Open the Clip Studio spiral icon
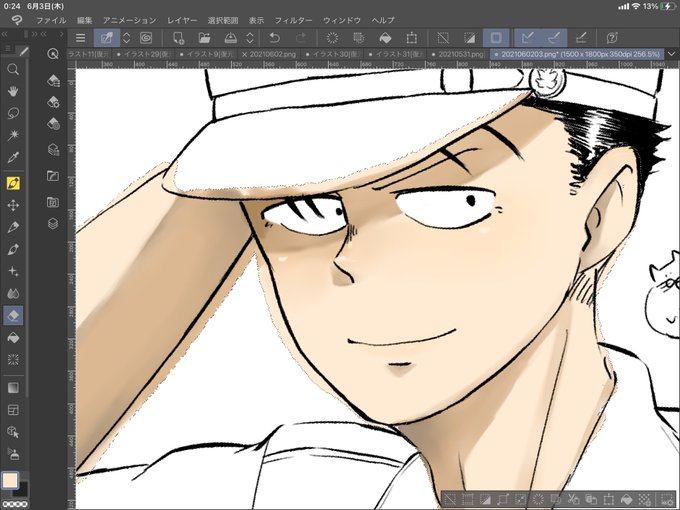 point(146,38)
